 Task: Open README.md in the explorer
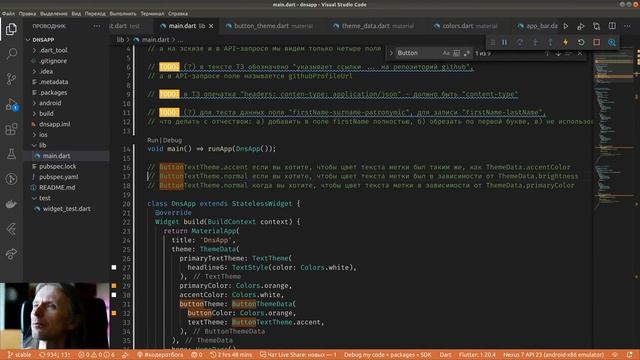pyautogui.click(x=66, y=188)
